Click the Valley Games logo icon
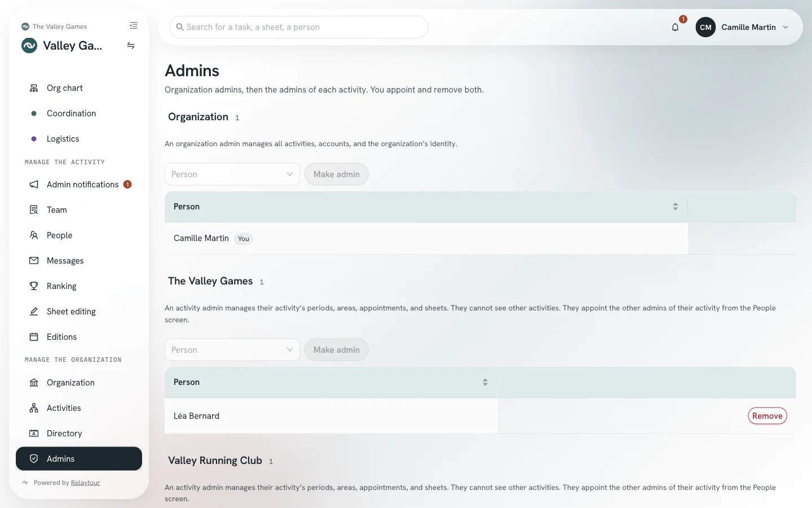 point(29,46)
